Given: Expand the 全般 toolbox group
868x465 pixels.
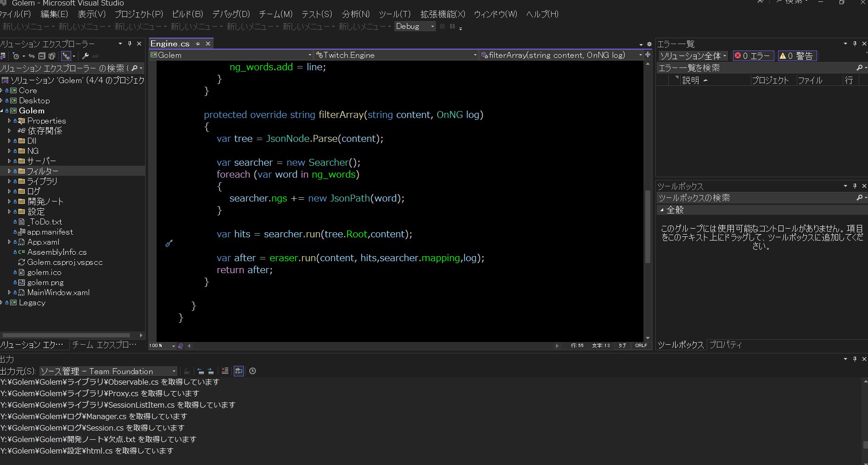Looking at the screenshot, I should pos(662,210).
